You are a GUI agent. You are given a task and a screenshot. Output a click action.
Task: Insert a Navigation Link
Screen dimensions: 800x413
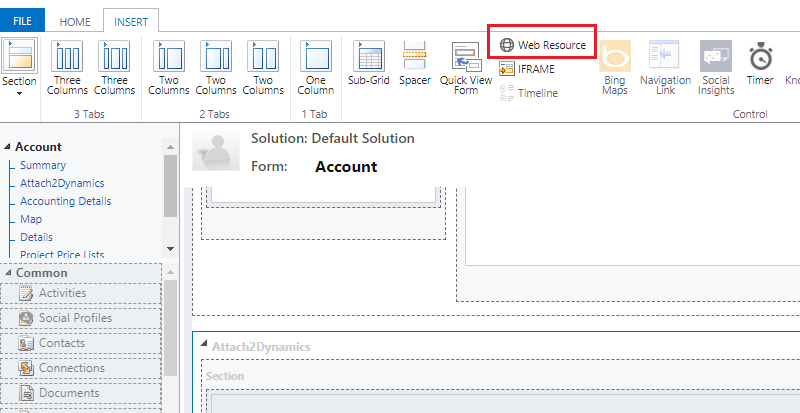[665, 68]
